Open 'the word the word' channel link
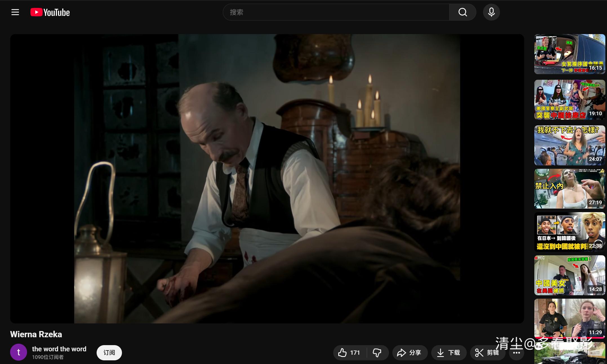 59,349
